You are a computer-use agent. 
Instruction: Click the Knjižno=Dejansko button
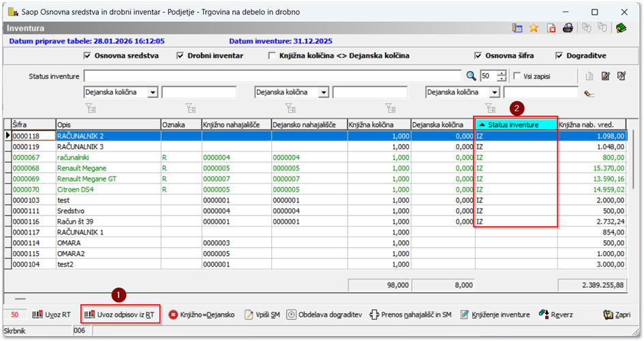coord(202,314)
